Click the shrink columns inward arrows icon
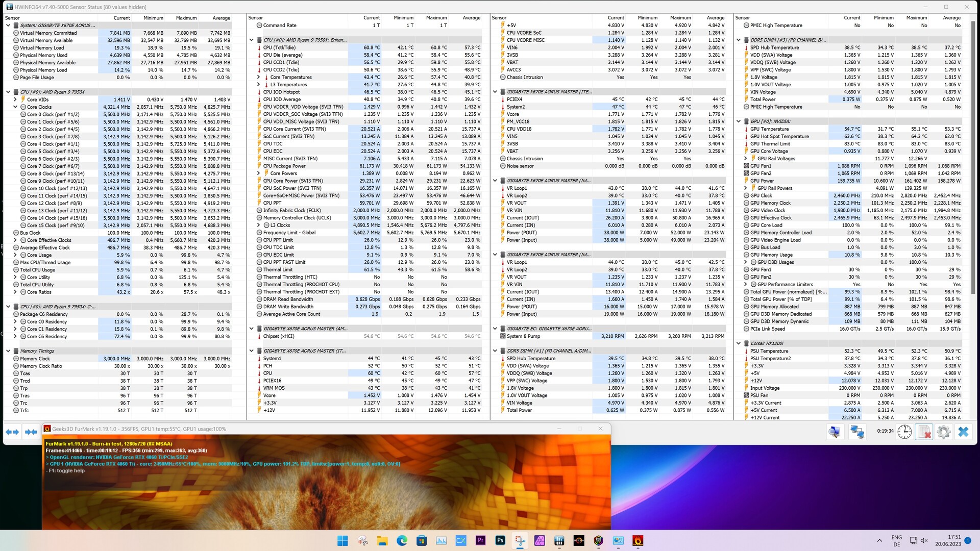The image size is (980, 551). click(31, 432)
